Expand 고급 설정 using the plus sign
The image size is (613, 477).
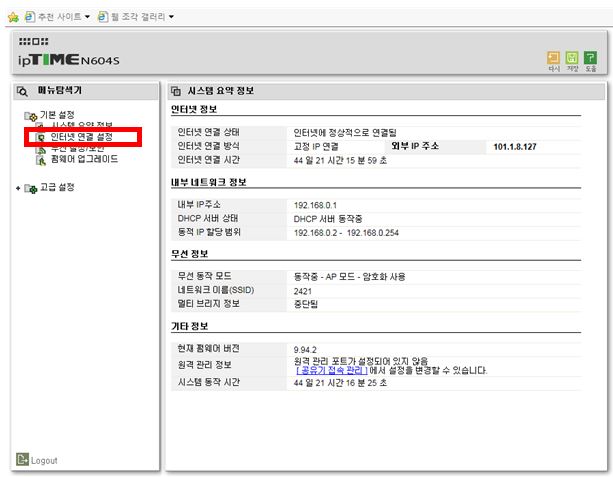click(x=18, y=188)
